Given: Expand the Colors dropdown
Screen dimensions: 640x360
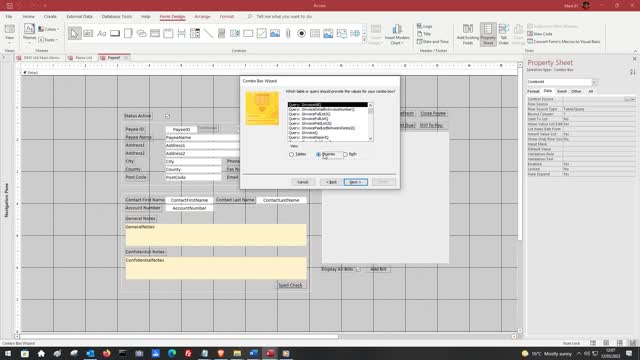Looking at the screenshot, I should click(x=49, y=29).
